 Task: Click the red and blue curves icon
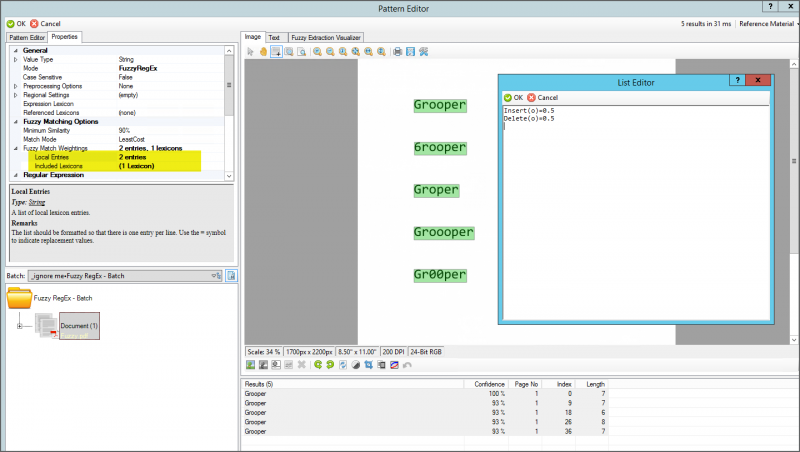pos(394,365)
